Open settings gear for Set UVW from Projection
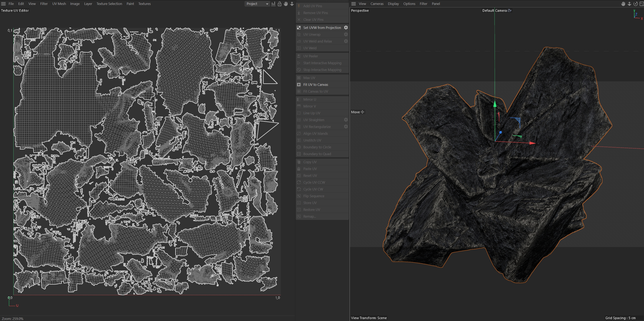This screenshot has width=644, height=321. [346, 27]
